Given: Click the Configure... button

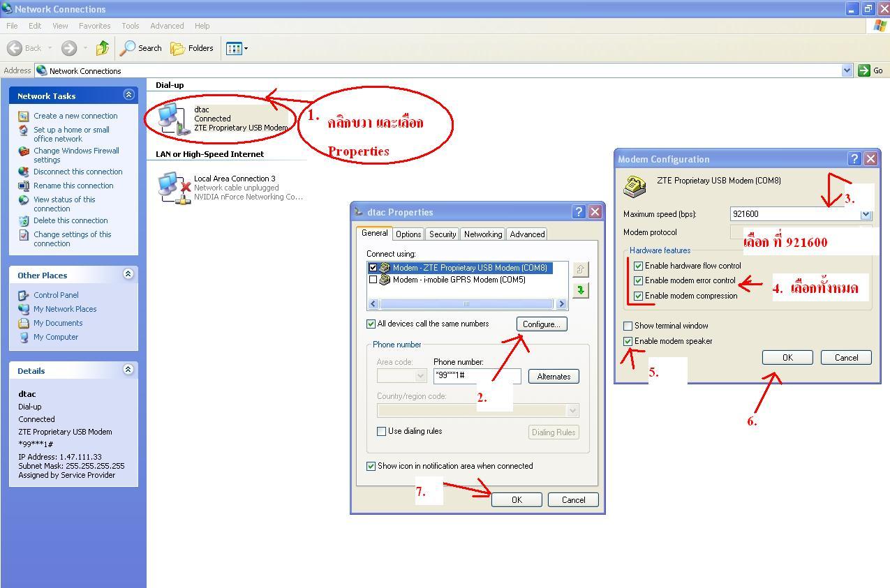Looking at the screenshot, I should click(x=541, y=324).
